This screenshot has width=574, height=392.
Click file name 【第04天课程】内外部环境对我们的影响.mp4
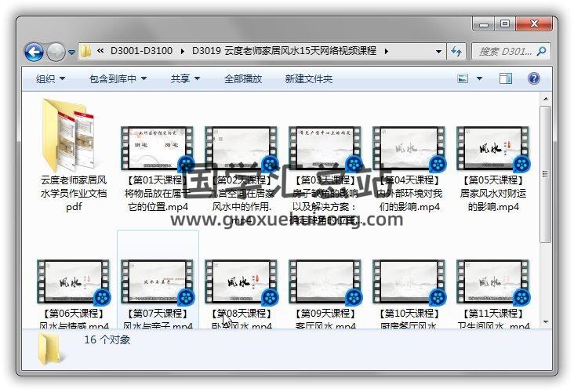409,193
